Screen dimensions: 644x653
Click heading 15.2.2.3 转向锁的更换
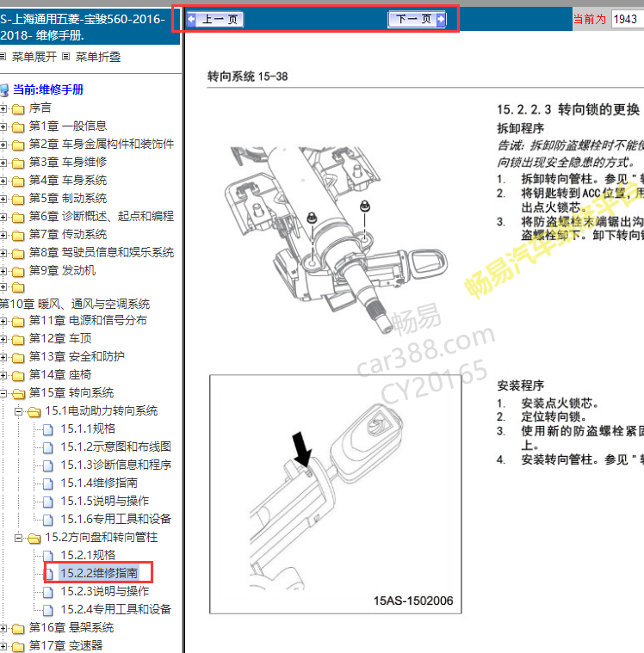568,109
